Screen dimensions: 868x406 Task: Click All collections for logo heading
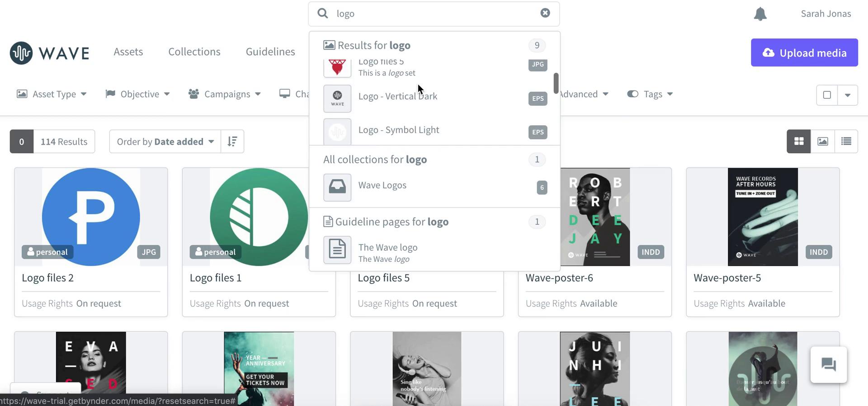coord(375,159)
